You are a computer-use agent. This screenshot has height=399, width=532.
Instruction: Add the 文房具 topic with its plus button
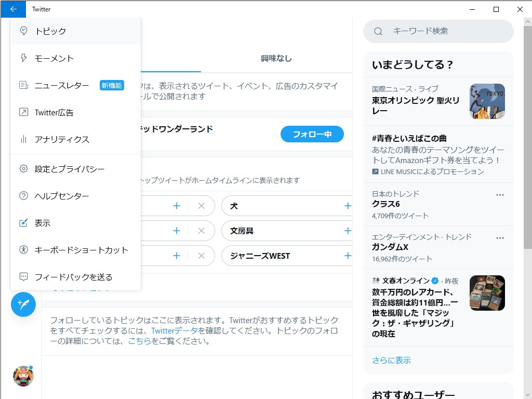(347, 230)
